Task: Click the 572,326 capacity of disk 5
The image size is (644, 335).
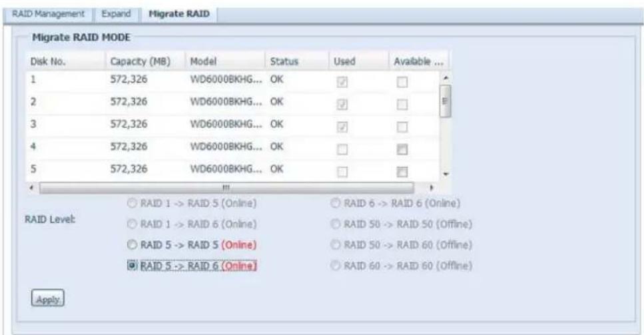Action: (x=129, y=168)
